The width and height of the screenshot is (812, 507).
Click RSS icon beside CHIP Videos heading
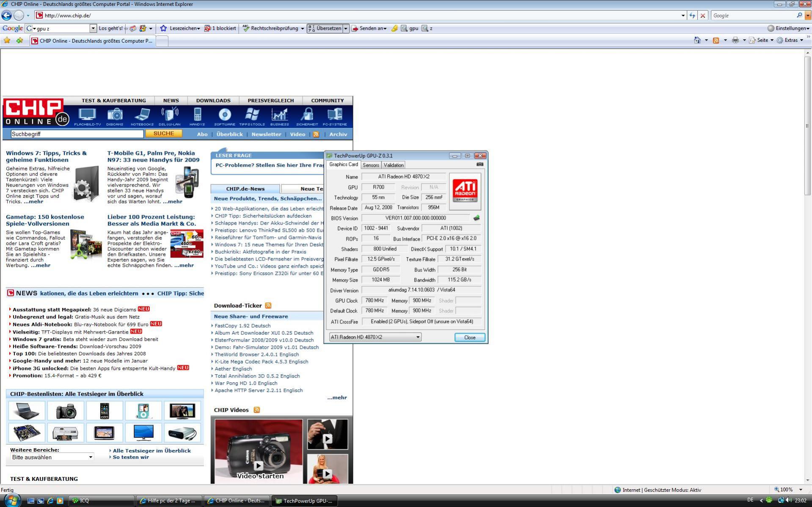tap(256, 410)
